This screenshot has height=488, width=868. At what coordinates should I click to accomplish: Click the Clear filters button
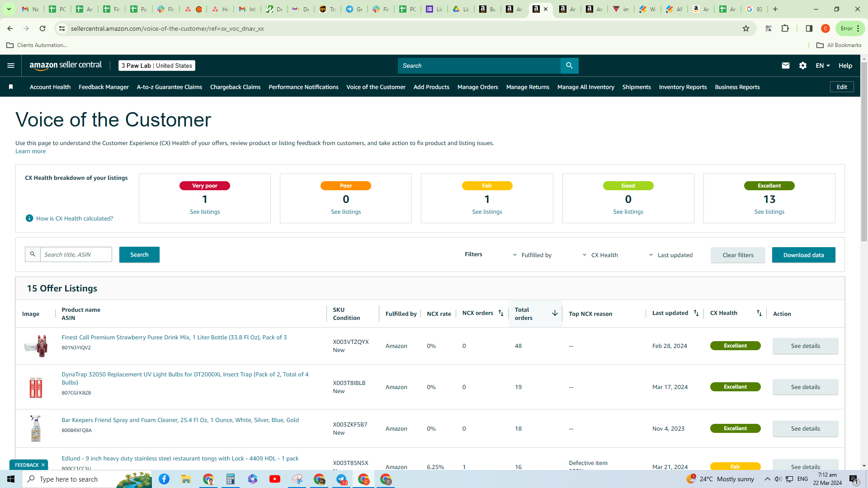pyautogui.click(x=738, y=255)
